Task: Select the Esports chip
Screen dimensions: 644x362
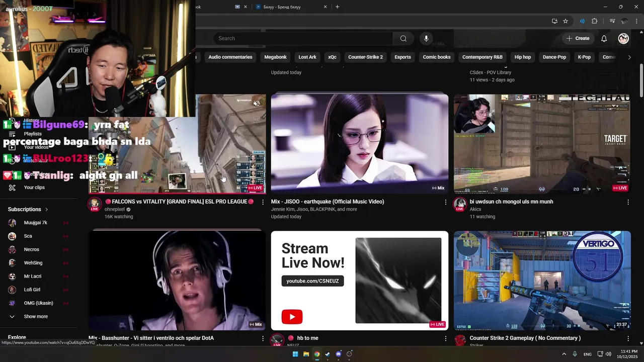Action: tap(403, 57)
